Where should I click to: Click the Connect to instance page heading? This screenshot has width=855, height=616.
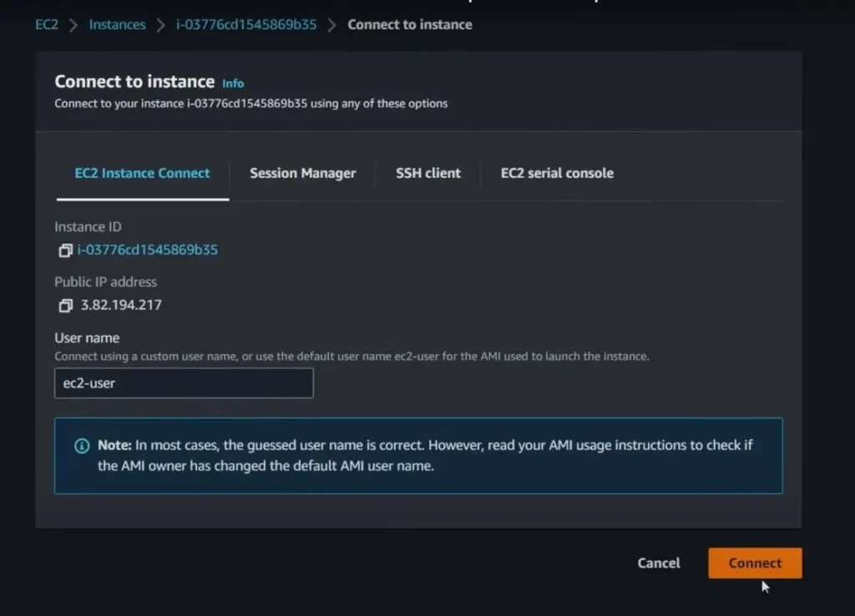134,81
